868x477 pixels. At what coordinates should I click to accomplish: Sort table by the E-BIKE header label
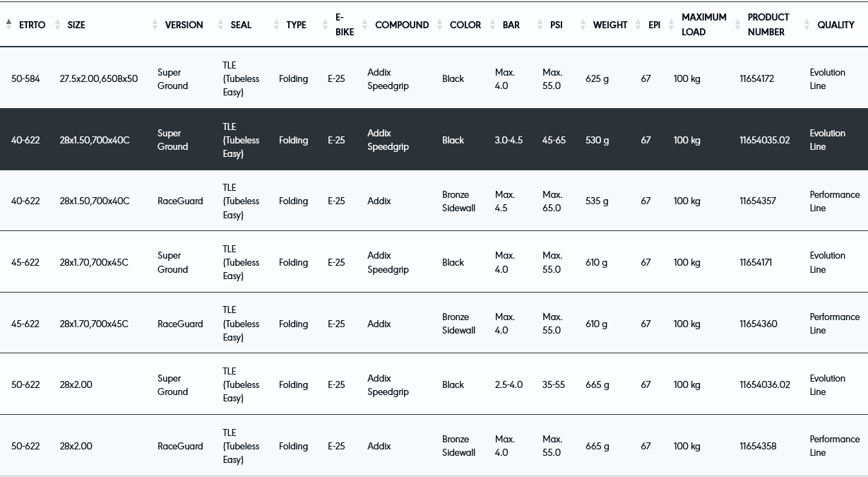point(345,25)
